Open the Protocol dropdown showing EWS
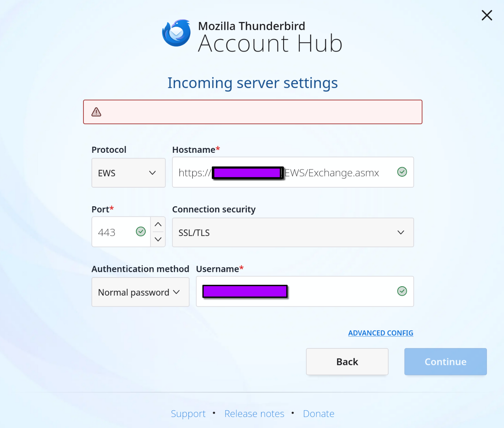Viewport: 504px width, 428px height. pyautogui.click(x=129, y=173)
